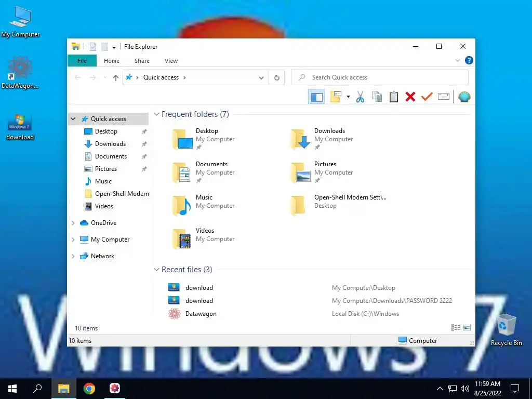Click the Back navigation arrow
The height and width of the screenshot is (399, 532).
pyautogui.click(x=77, y=78)
